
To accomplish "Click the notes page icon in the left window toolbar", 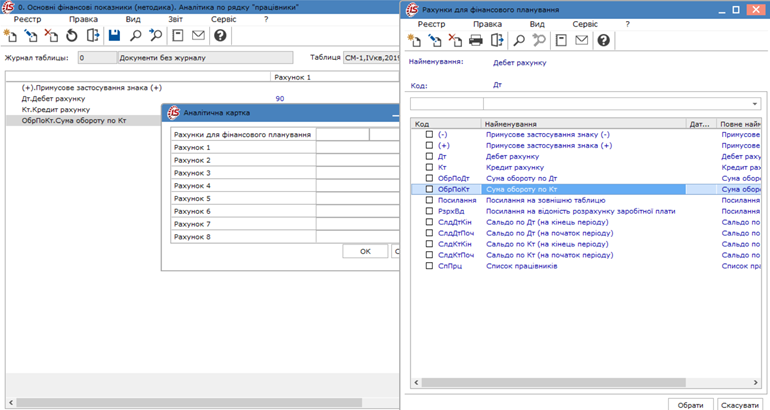I will click(178, 35).
